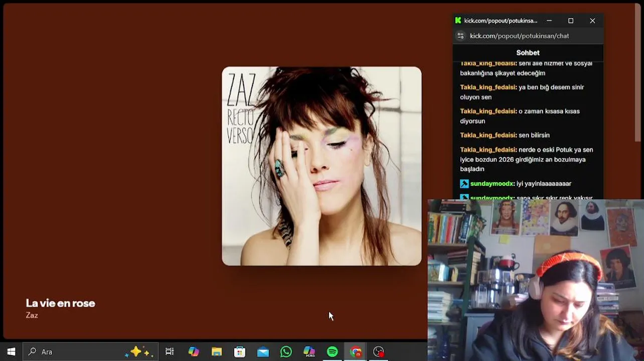Click Takla_king_fedaisi on 'sen bilirsin' message
The width and height of the screenshot is (644, 361).
488,135
